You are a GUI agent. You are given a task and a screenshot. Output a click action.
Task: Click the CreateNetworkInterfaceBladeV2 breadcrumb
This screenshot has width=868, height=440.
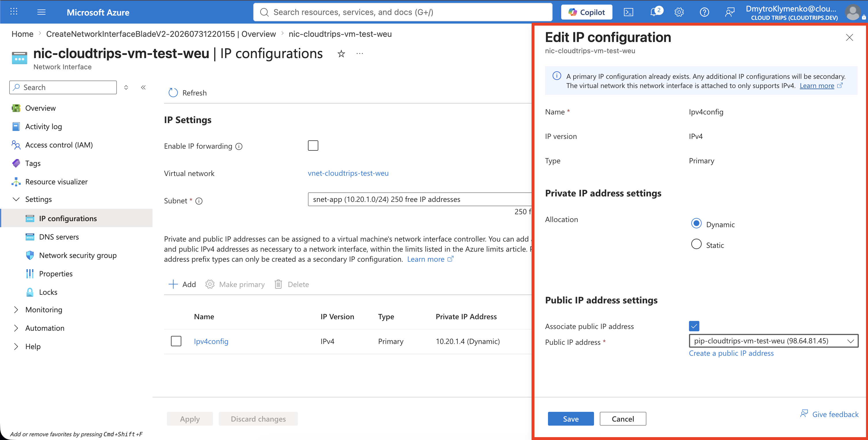pos(161,34)
